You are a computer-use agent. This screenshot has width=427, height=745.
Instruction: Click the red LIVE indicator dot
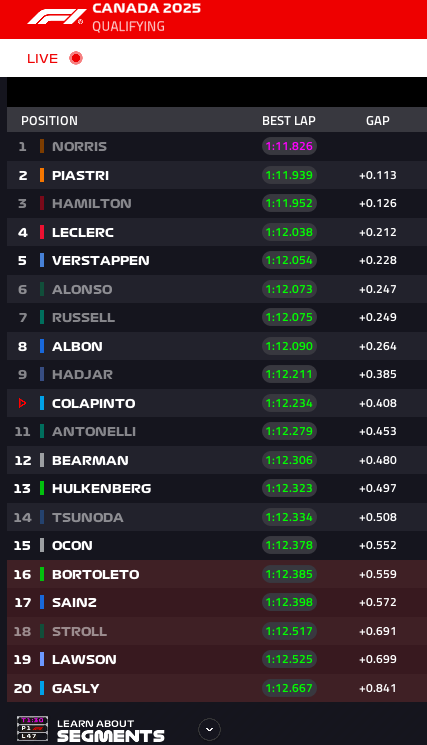[x=76, y=58]
